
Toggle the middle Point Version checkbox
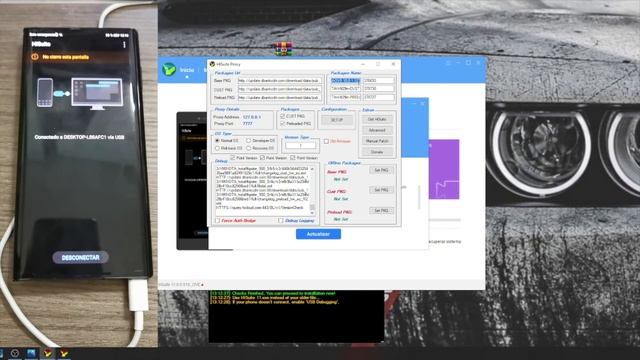(x=262, y=158)
